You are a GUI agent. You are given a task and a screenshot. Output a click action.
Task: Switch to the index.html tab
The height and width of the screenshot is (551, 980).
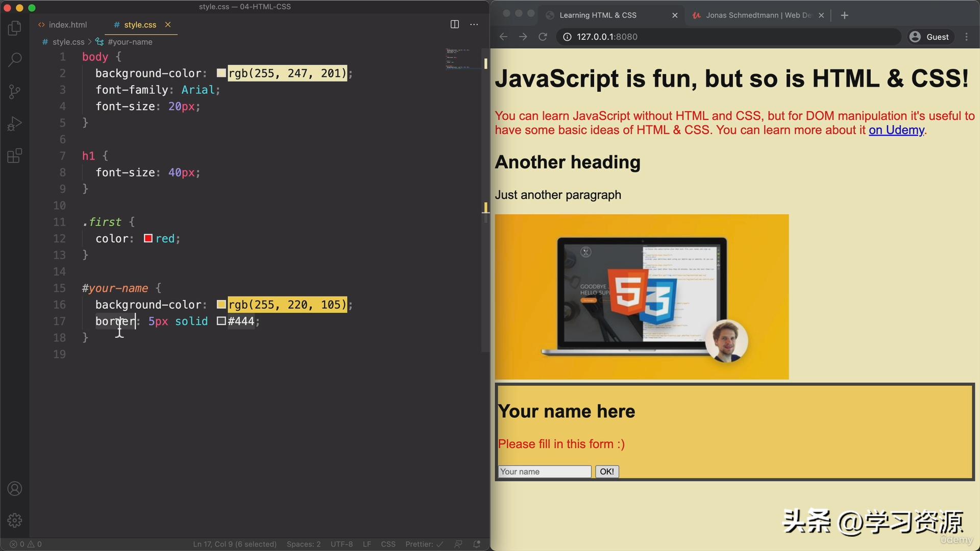[68, 24]
